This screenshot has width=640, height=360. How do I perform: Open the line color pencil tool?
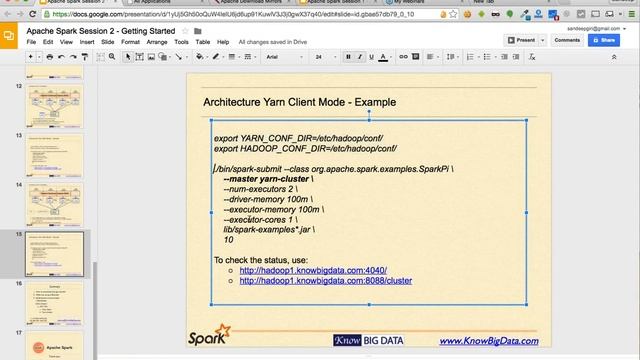point(218,57)
